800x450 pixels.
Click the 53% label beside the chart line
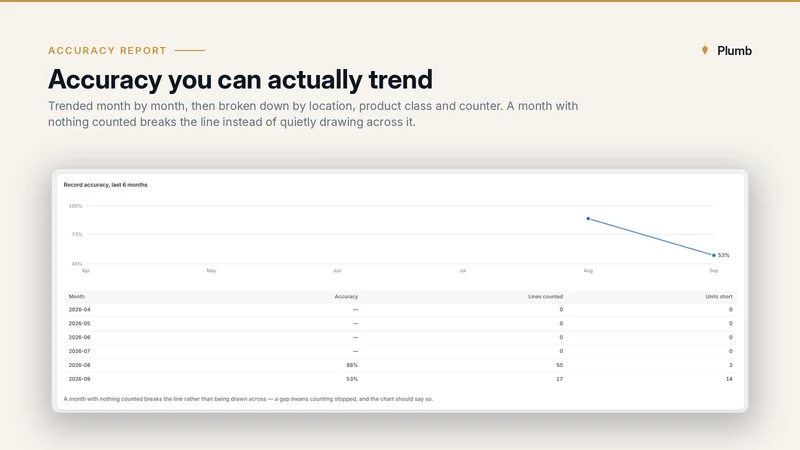pyautogui.click(x=723, y=255)
